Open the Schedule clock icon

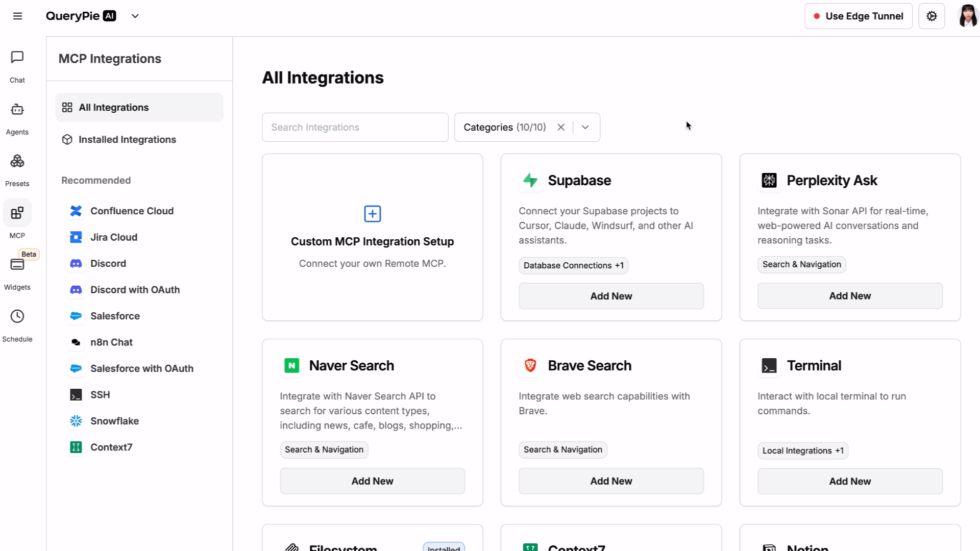click(17, 316)
